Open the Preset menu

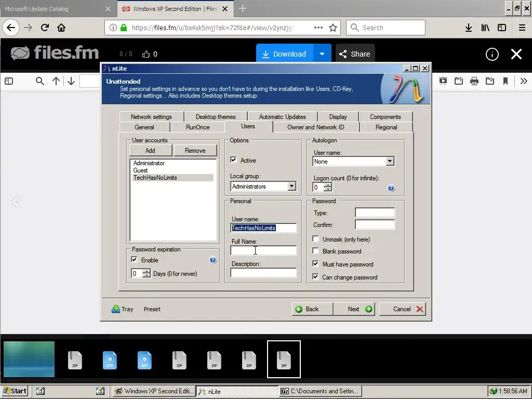click(152, 309)
